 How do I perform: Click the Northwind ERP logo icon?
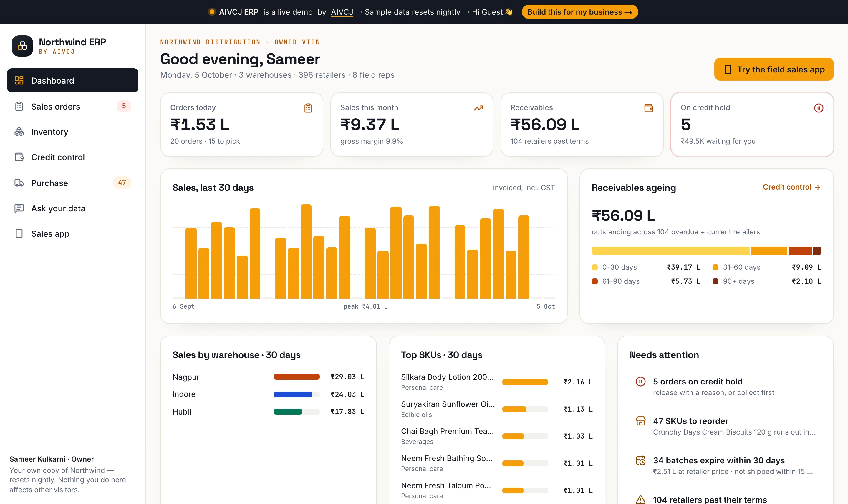[22, 46]
